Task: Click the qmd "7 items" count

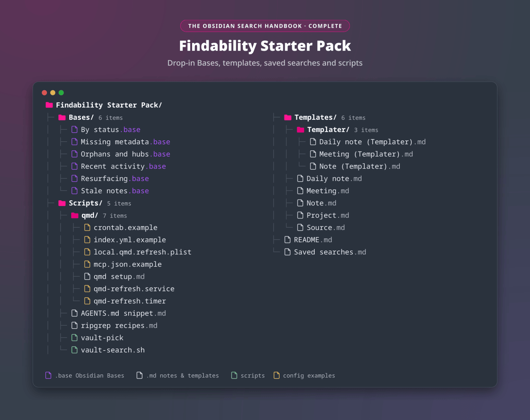Action: (115, 216)
